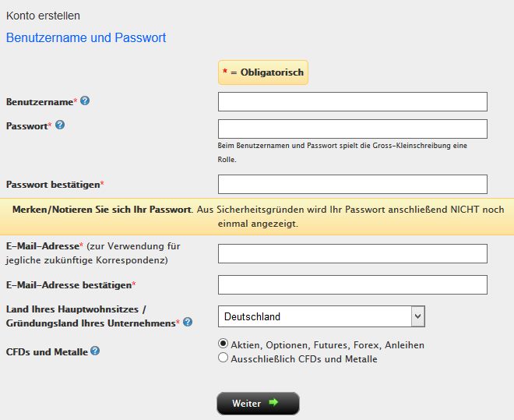The image size is (514, 420).
Task: Click green arrow on Weiter button
Action: 273,402
